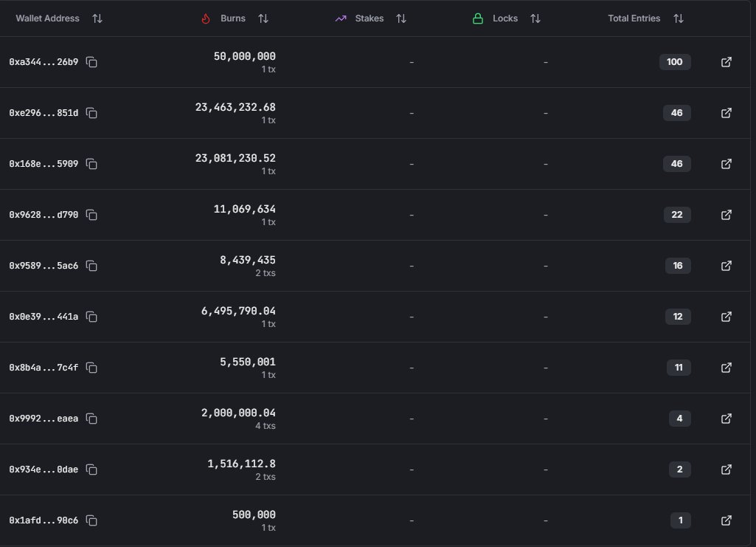Select address text 0xe296...851d

pyautogui.click(x=44, y=113)
